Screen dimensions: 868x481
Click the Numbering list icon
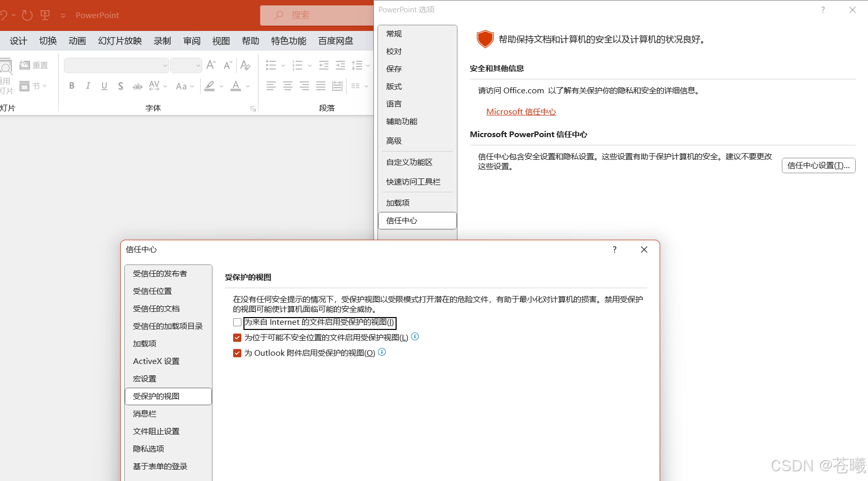298,65
